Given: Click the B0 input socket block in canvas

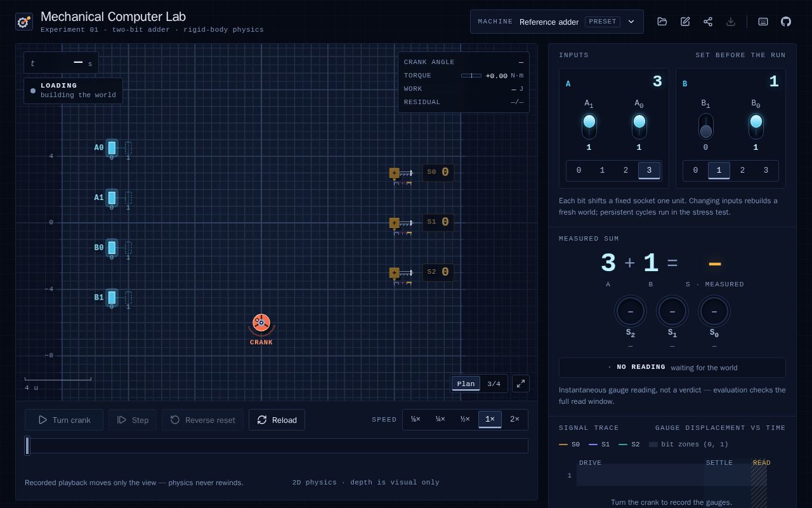Looking at the screenshot, I should click(x=112, y=248).
